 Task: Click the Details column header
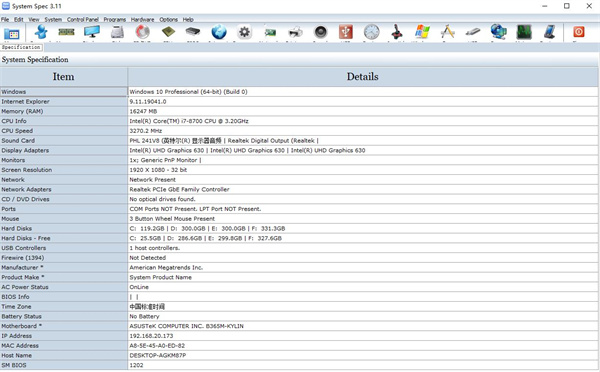click(362, 77)
